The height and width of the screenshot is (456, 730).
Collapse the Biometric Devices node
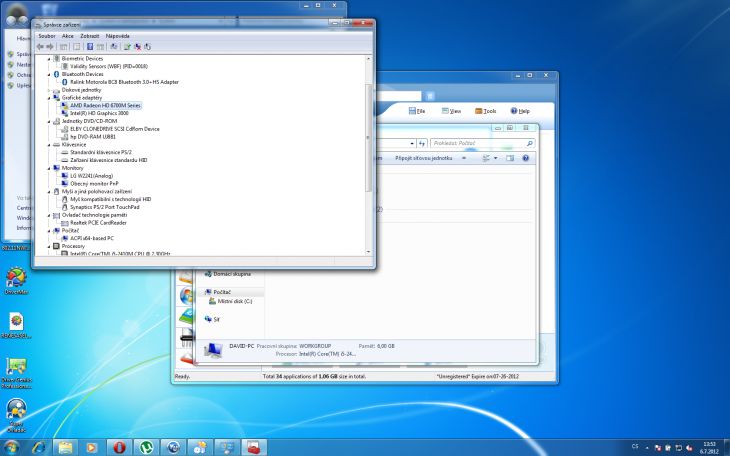[49, 59]
